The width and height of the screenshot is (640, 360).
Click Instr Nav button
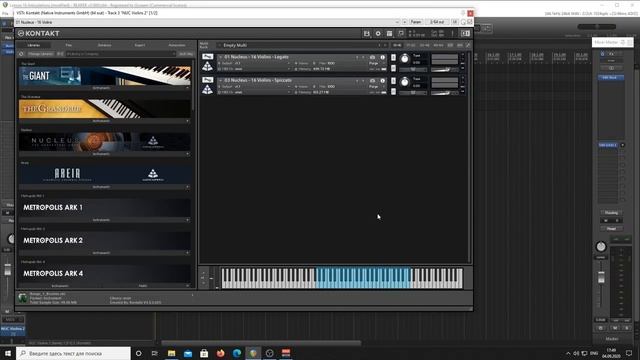186,54
